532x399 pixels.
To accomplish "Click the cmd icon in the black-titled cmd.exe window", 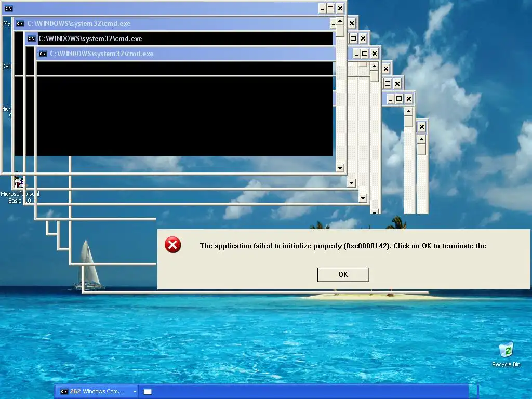I will click(x=31, y=38).
